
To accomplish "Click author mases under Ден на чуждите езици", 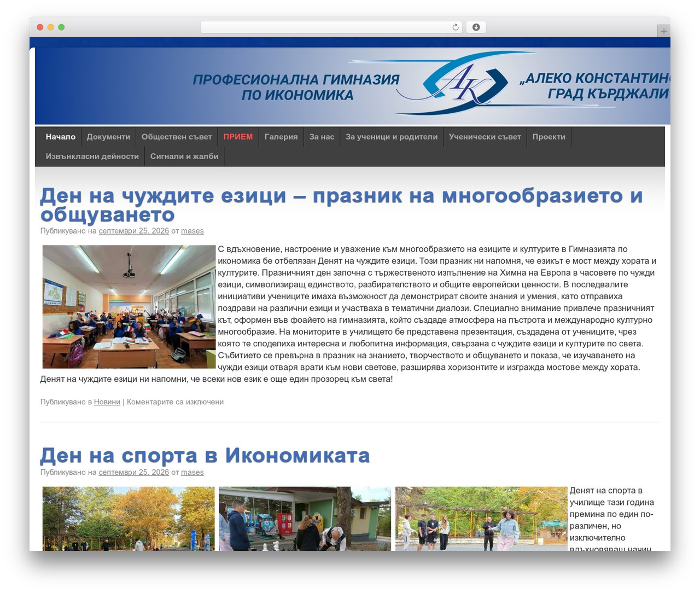I will (x=192, y=231).
